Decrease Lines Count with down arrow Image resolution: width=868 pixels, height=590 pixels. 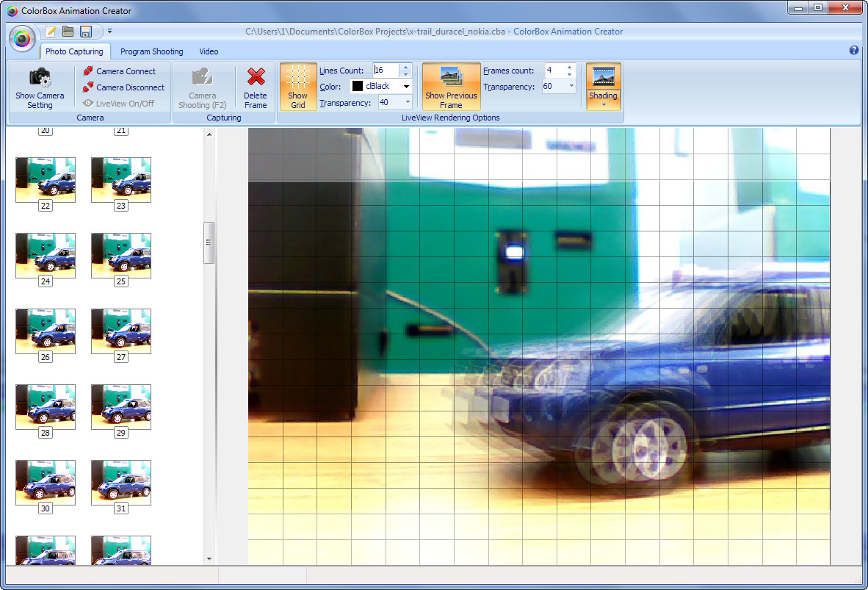pos(406,73)
